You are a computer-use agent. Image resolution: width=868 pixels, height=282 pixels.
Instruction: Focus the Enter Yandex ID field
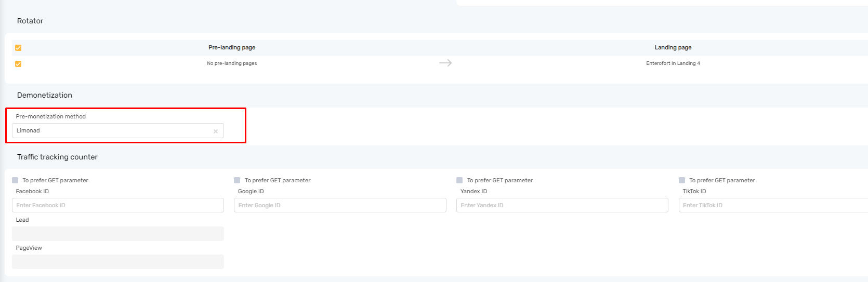(562, 205)
